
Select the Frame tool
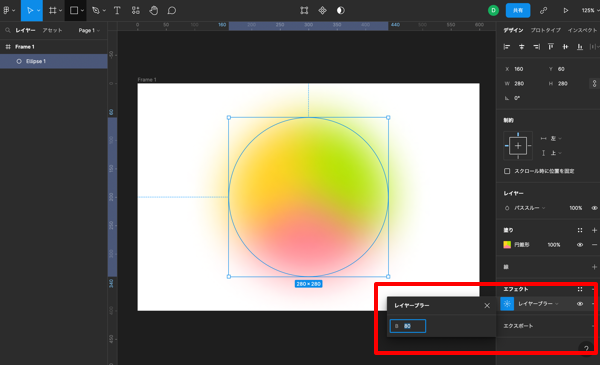click(x=52, y=10)
